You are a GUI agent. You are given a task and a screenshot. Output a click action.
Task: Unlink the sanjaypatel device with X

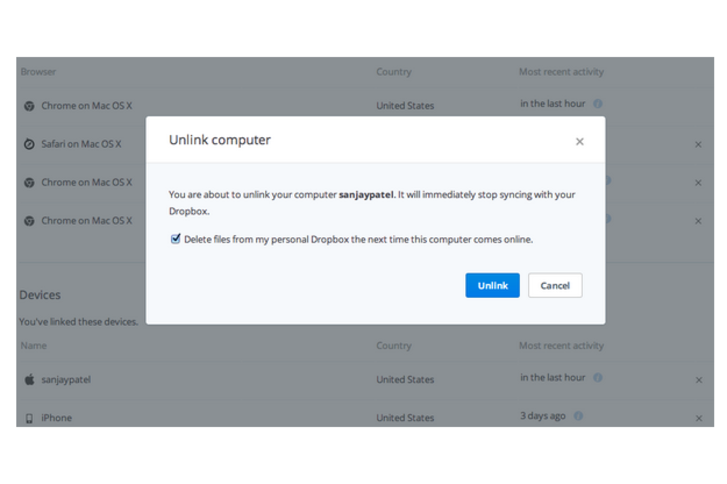click(x=699, y=380)
